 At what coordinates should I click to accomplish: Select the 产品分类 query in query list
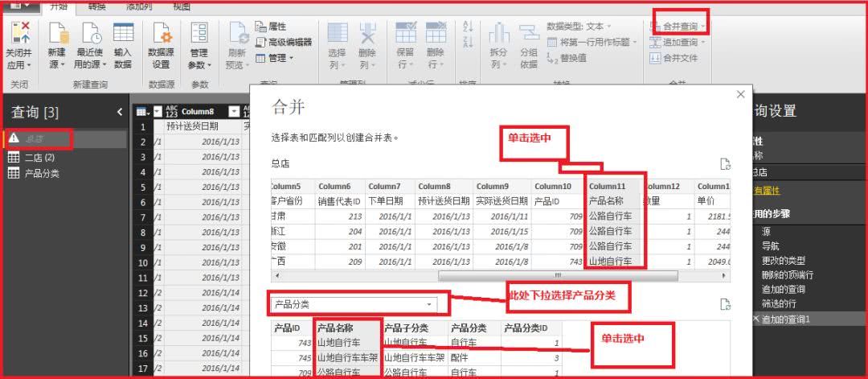coord(43,173)
